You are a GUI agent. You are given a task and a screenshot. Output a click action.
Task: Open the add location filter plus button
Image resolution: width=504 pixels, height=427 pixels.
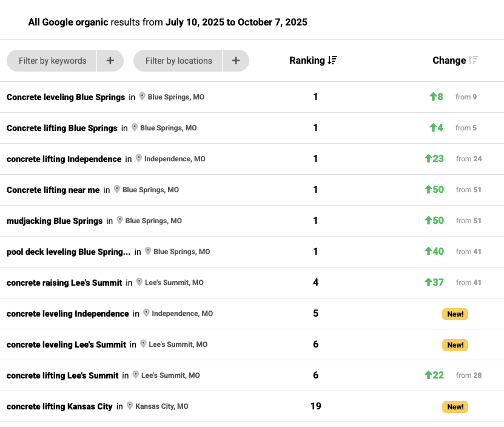[x=235, y=61]
